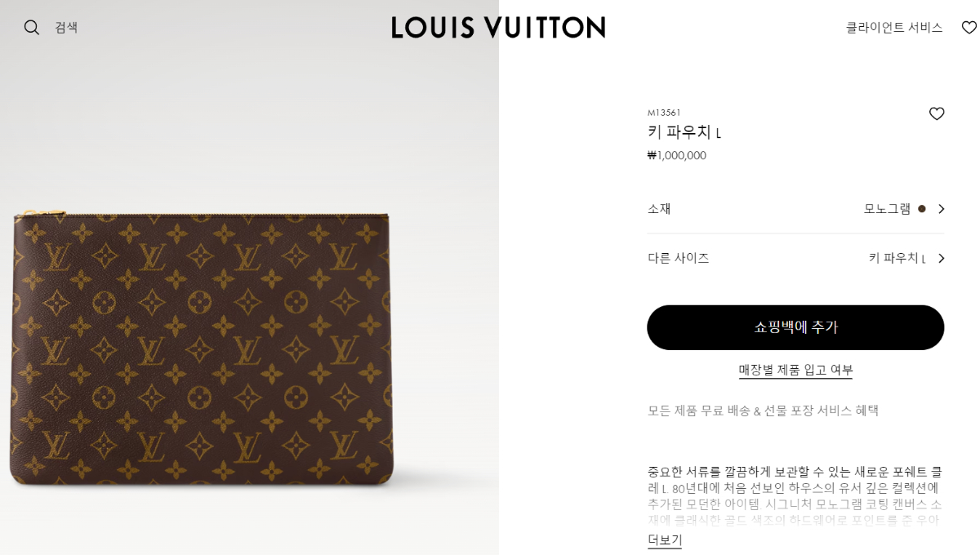This screenshot has width=980, height=555.
Task: Expand the 소재 material options chevron
Action: tap(941, 209)
